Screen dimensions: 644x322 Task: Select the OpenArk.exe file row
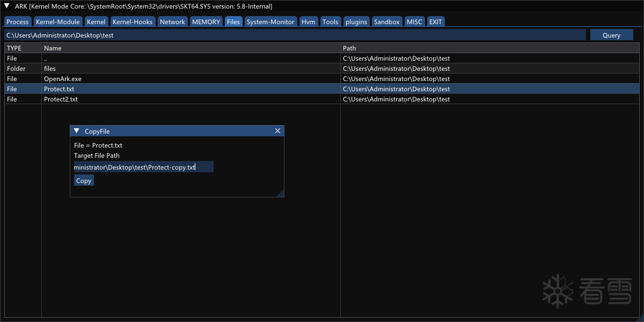(322, 78)
